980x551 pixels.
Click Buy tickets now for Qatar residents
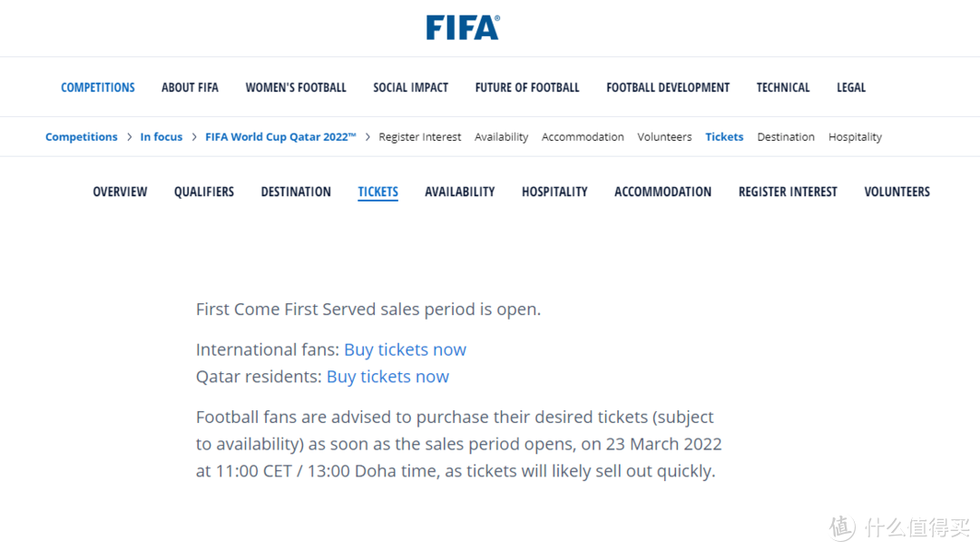pyautogui.click(x=387, y=377)
